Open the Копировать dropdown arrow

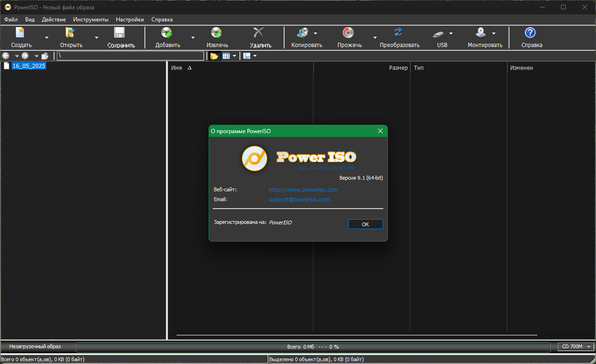point(315,34)
